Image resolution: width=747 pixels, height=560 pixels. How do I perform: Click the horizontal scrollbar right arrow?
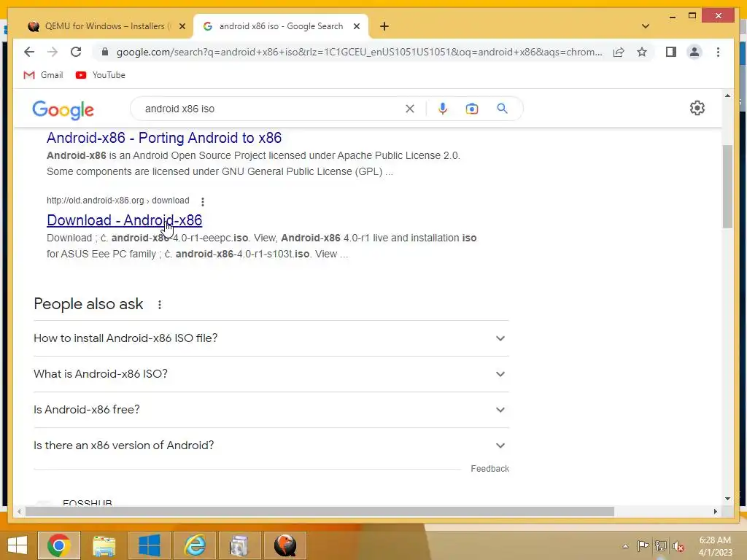tap(715, 511)
